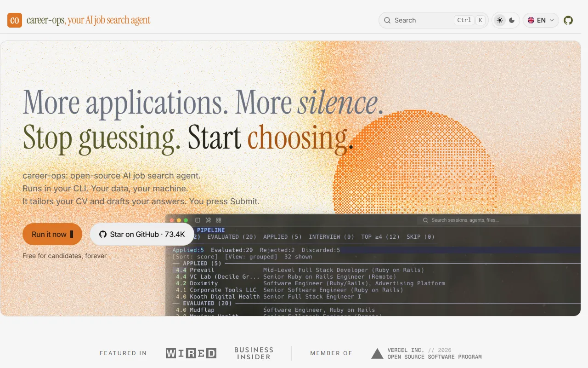Click "Free for candidates, forever" text

point(64,256)
